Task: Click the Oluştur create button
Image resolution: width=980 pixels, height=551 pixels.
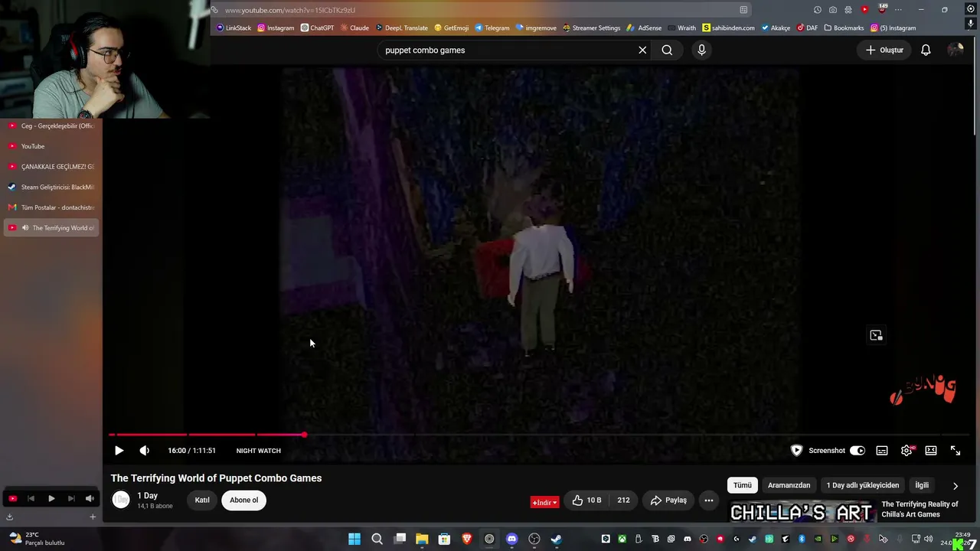Action: 884,50
